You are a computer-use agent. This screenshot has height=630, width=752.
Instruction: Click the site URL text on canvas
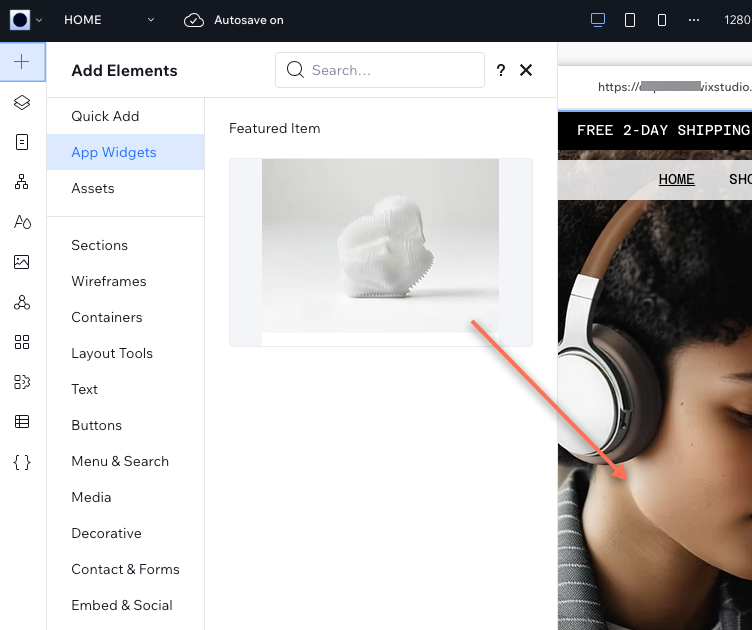[674, 87]
